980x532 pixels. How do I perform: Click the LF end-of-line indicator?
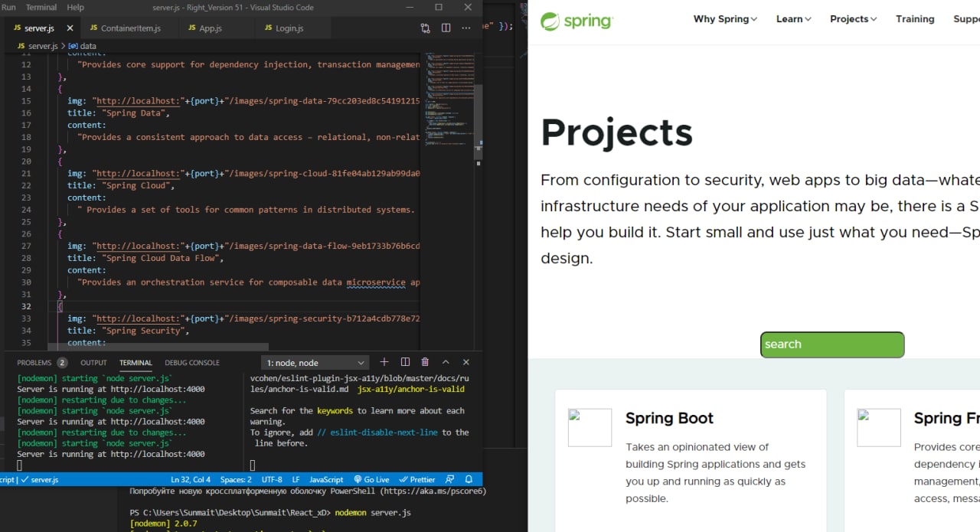tap(296, 479)
